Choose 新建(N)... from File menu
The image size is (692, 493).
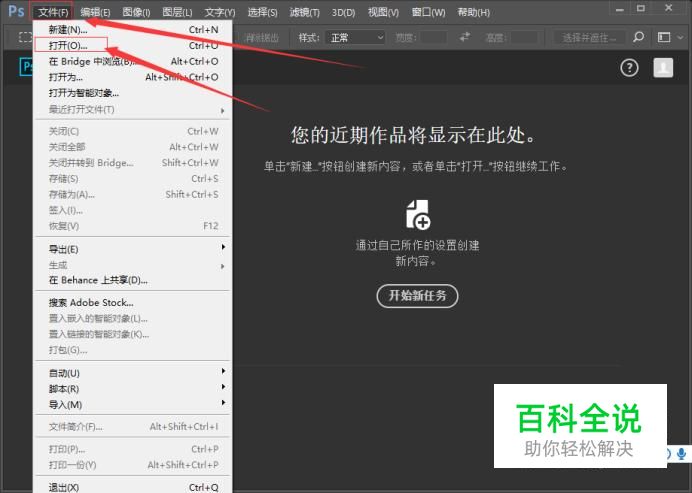(x=133, y=30)
